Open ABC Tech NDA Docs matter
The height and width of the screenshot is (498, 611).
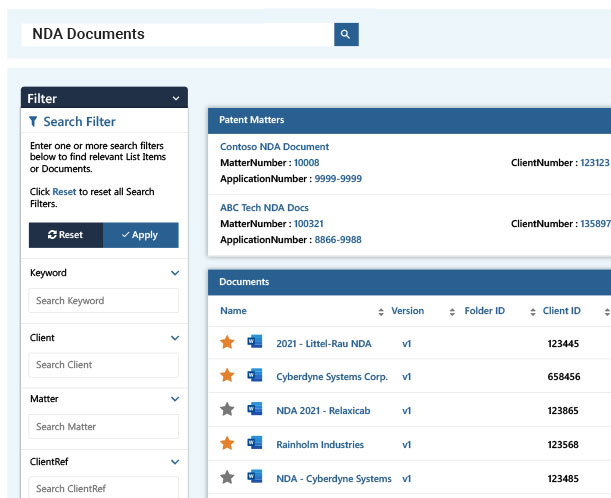point(264,208)
